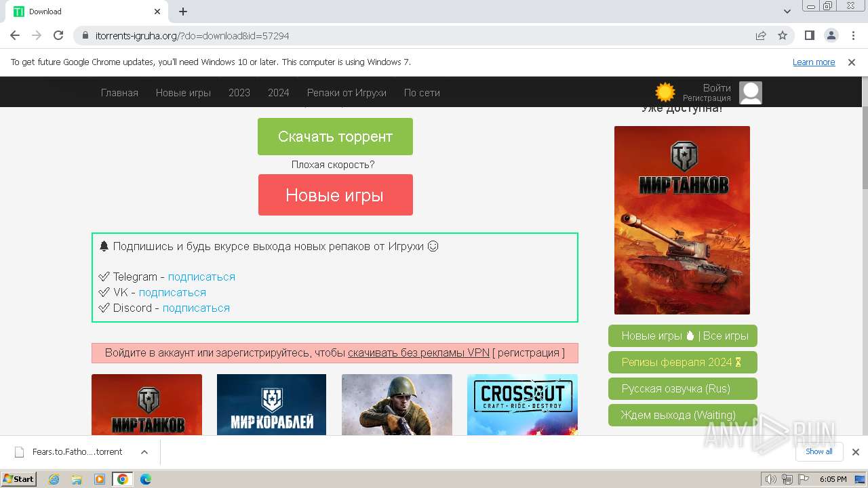The width and height of the screenshot is (868, 488).
Task: Subscribe via the Telegram link
Action: [x=201, y=277]
